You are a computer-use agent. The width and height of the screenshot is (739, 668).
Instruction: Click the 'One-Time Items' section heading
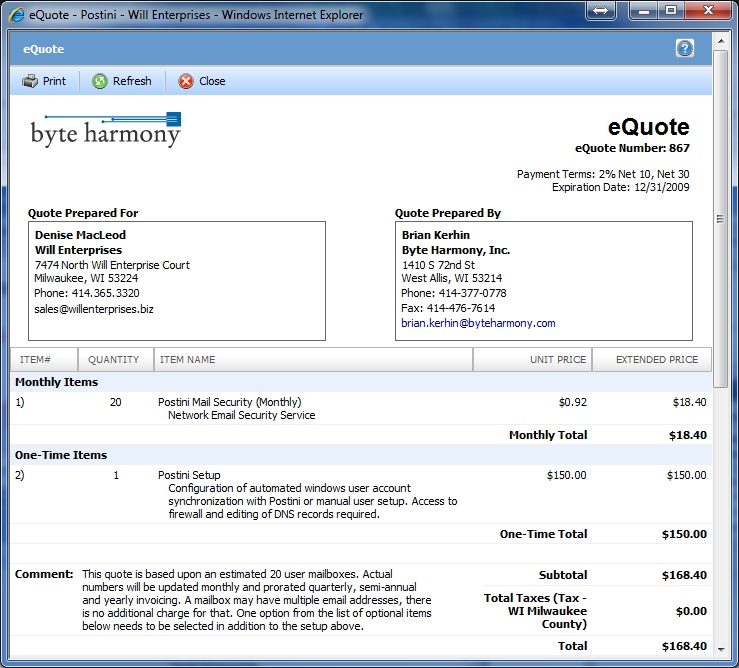click(61, 455)
